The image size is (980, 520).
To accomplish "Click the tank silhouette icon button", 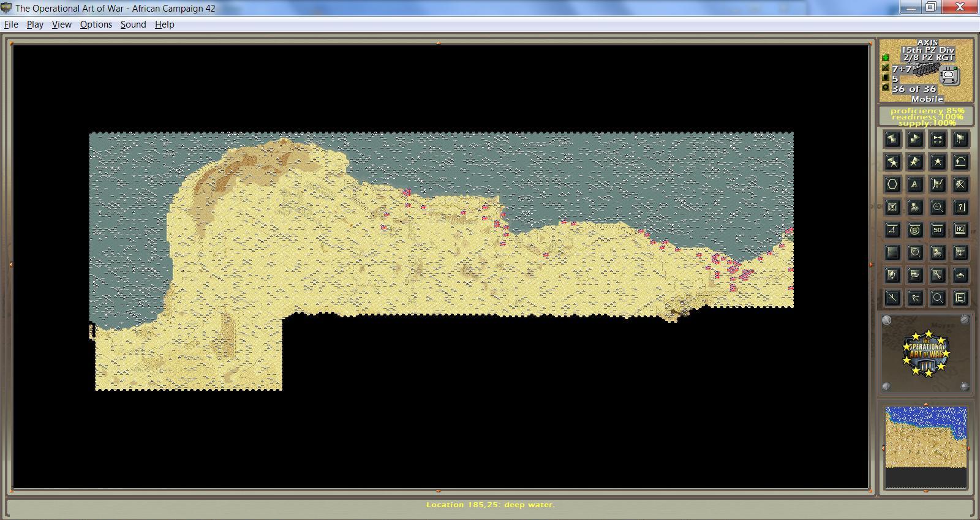I will [x=960, y=275].
